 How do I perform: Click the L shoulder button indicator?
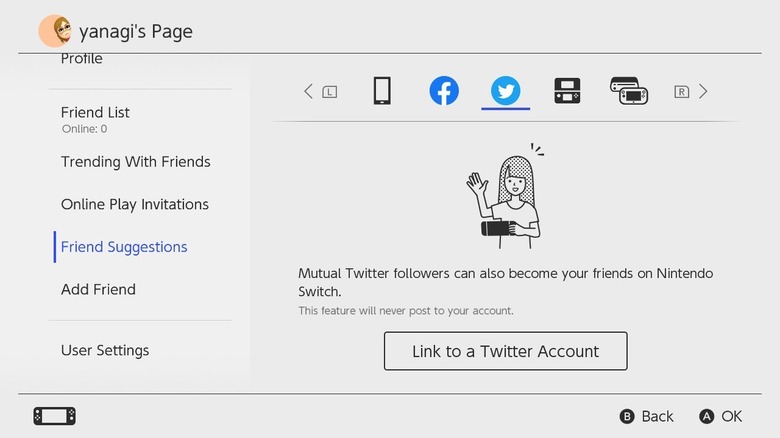[x=330, y=92]
